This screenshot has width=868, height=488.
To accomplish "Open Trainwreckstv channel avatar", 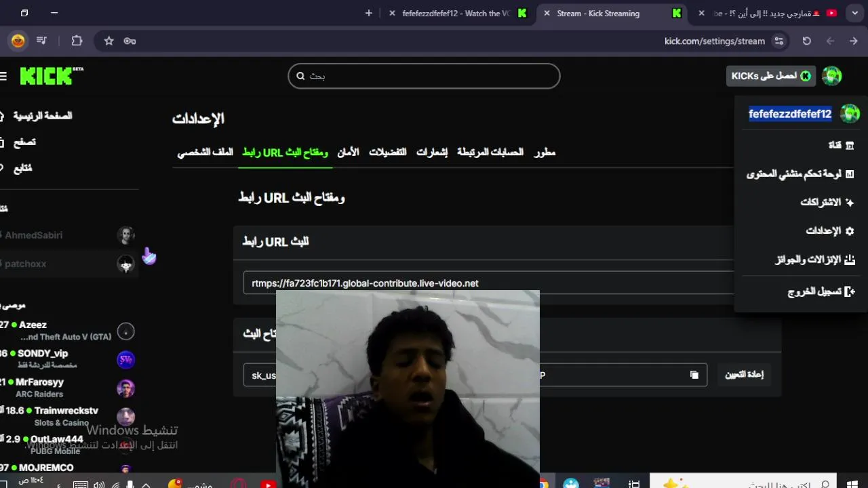I will tap(125, 417).
